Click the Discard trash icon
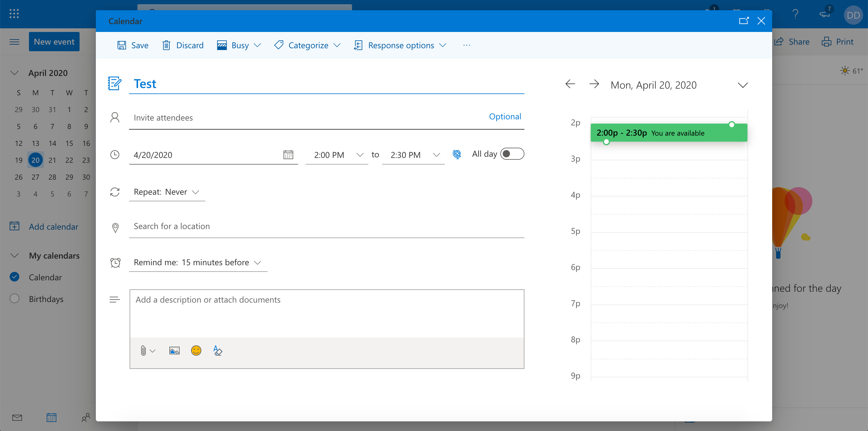Viewport: 868px width, 431px height. (166, 45)
